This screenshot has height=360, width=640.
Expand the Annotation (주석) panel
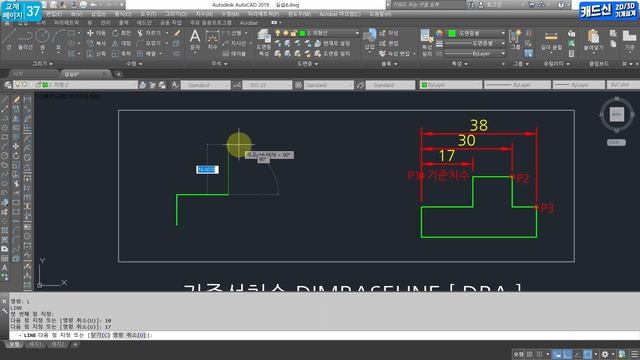click(219, 64)
